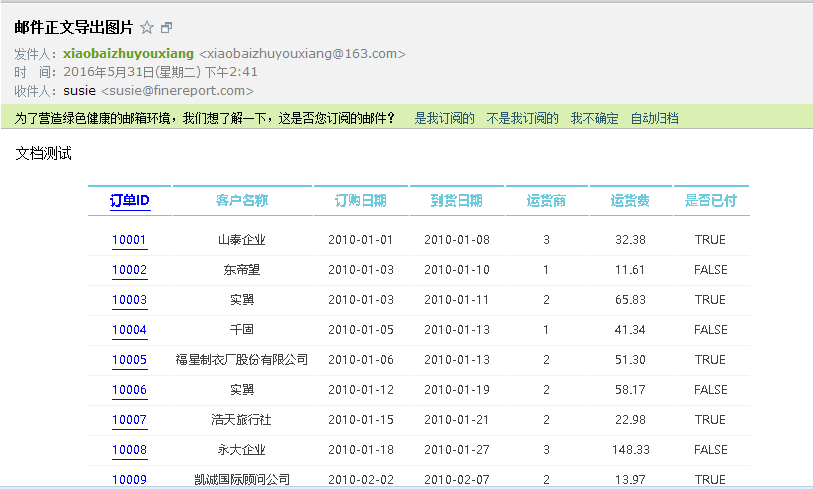Choose 是我订阅的 option
The image size is (813, 489).
444,118
